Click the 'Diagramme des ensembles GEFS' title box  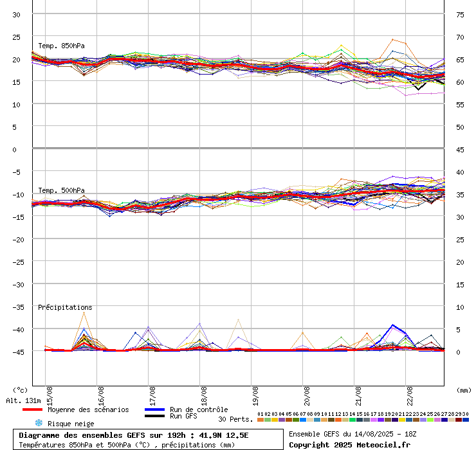coord(149,439)
